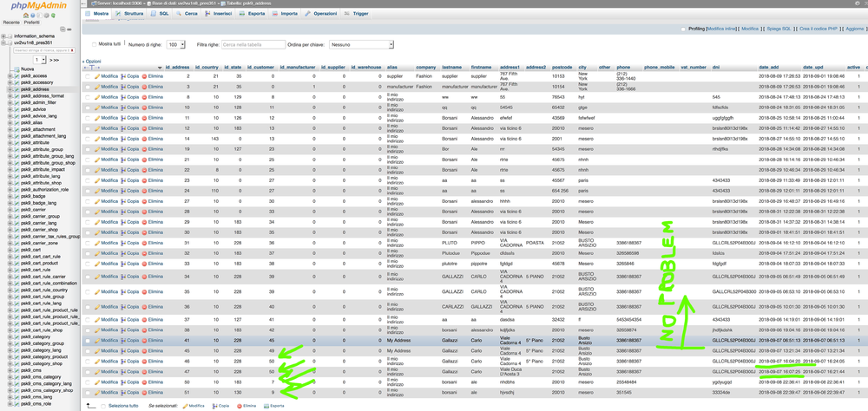Viewport: 868px width, 411px height.
Task: Click Nuova new-table icon in tree
Action: tap(16, 68)
